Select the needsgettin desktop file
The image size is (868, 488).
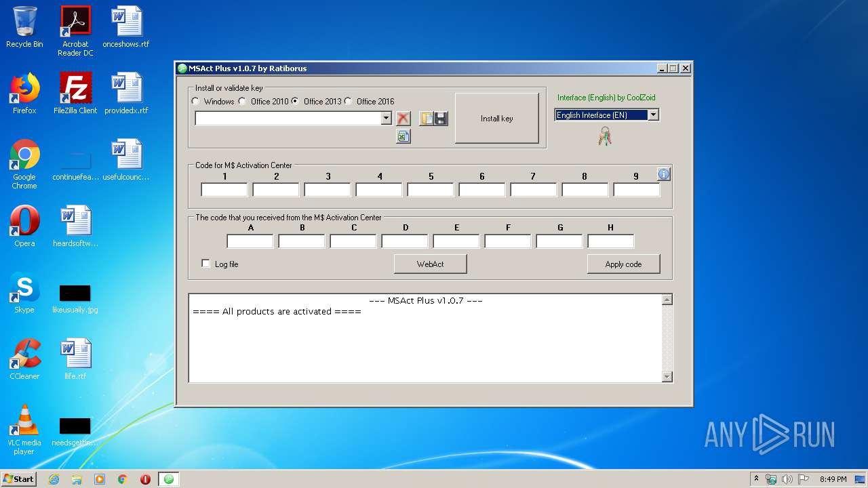tap(75, 431)
